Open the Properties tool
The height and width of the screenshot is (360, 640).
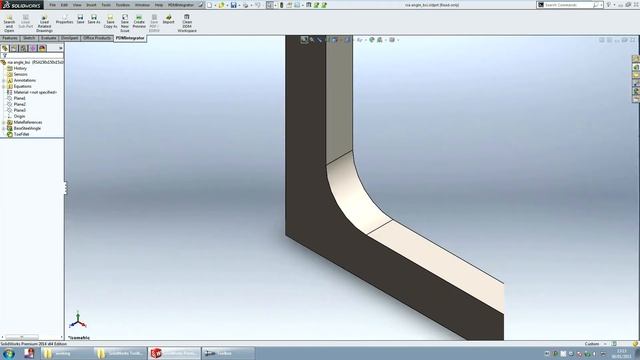64,19
